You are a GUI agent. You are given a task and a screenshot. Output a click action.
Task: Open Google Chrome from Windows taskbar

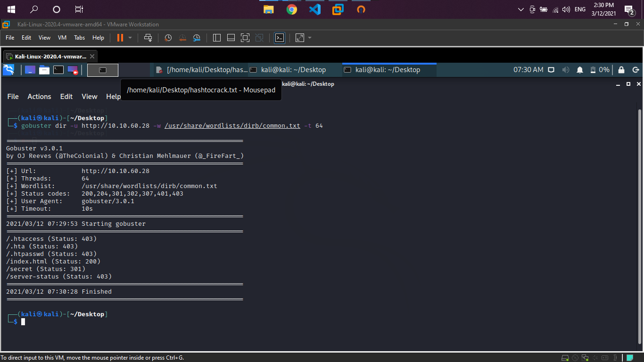292,9
